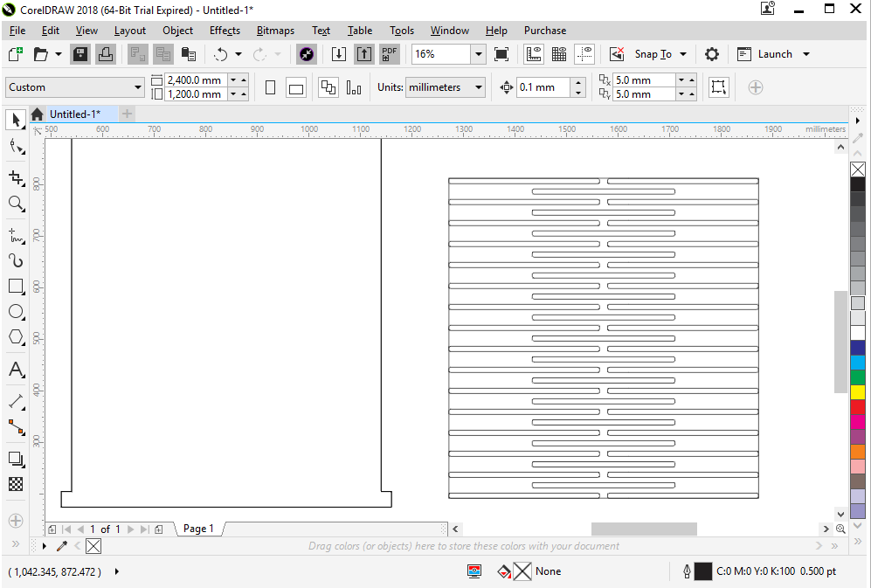
Task: Open the Tools menu
Action: pos(402,31)
